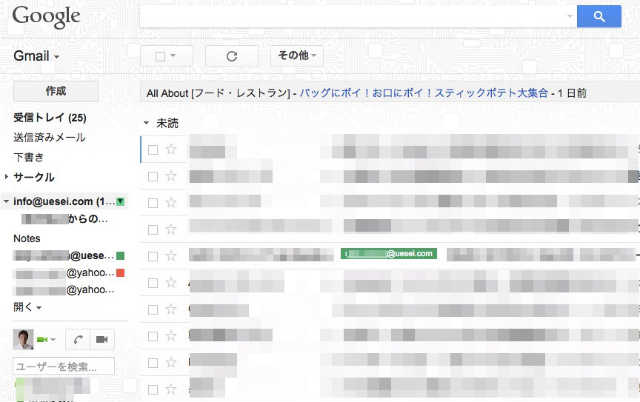
Task: Star the email tagged with @uesei.com label
Action: tap(171, 256)
